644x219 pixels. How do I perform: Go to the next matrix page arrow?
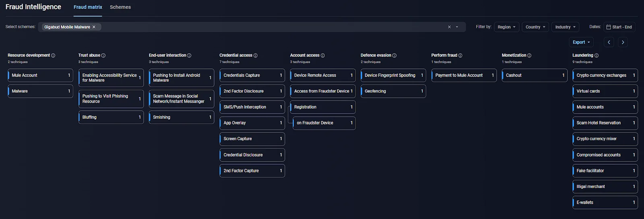623,42
